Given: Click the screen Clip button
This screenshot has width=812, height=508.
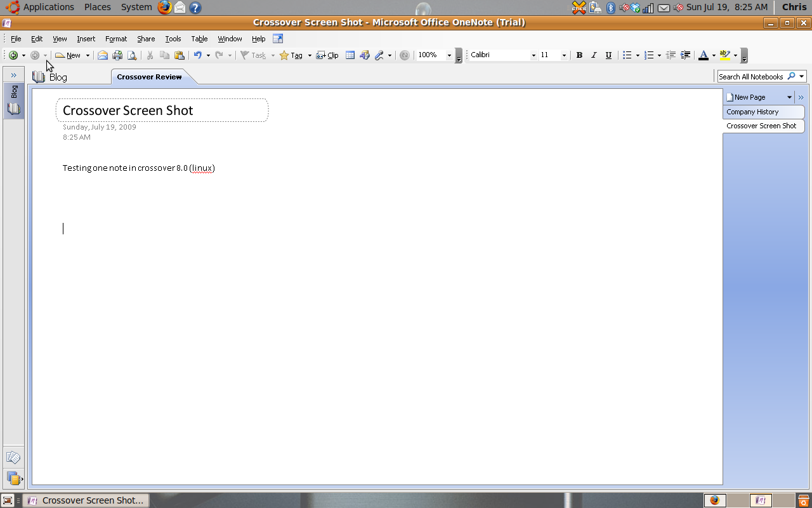Looking at the screenshot, I should [x=327, y=55].
